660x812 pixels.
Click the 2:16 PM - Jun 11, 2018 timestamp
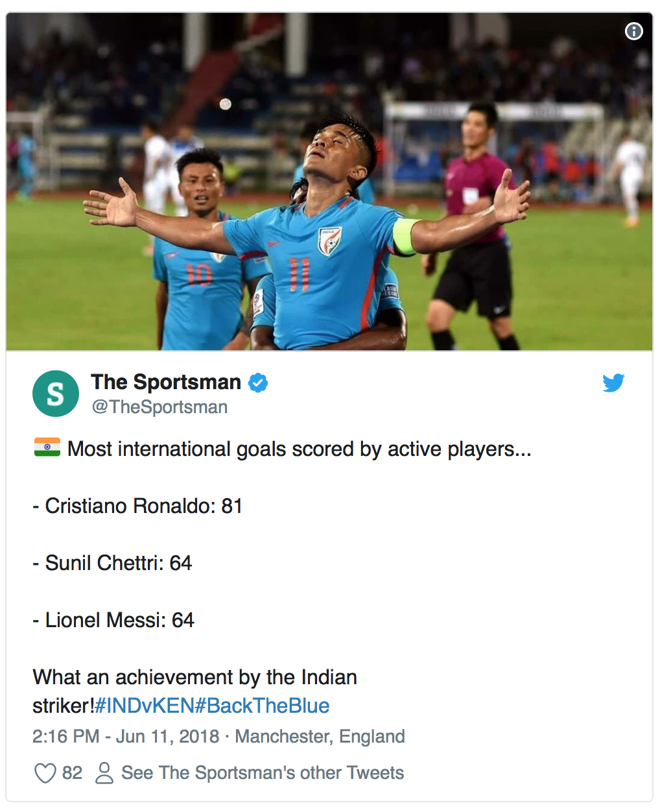[126, 736]
